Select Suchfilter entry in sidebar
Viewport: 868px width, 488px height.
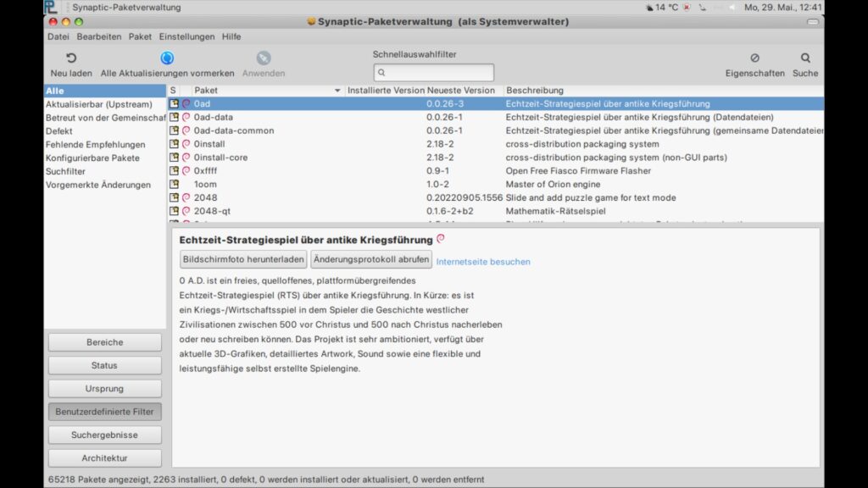[104, 171]
